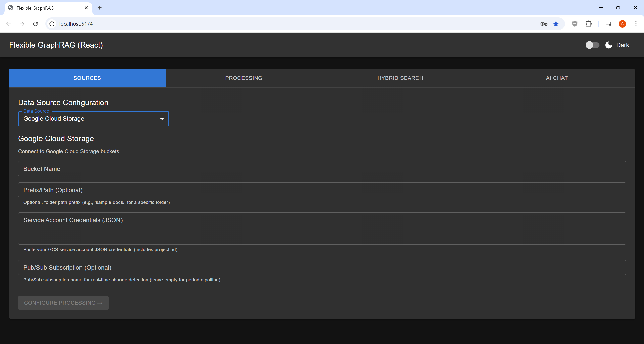Toggle the Dark mode switch
Viewport: 644px width, 344px height.
tap(592, 45)
